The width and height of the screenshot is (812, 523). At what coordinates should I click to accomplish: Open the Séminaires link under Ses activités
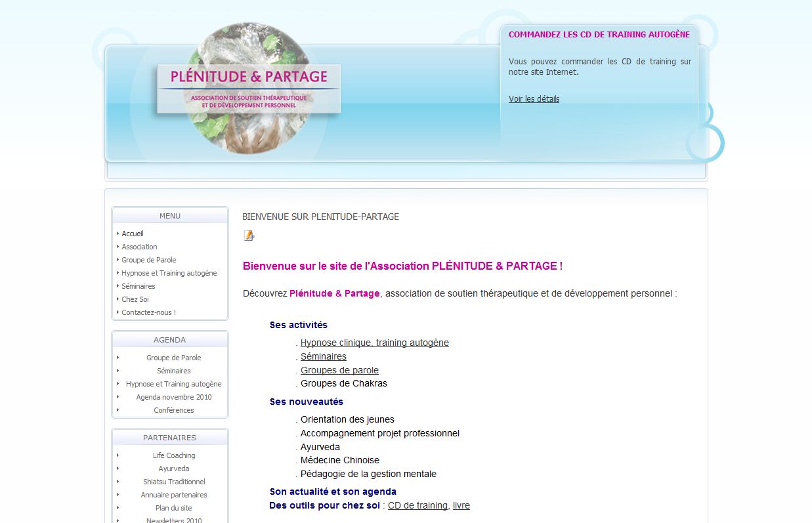(x=324, y=356)
